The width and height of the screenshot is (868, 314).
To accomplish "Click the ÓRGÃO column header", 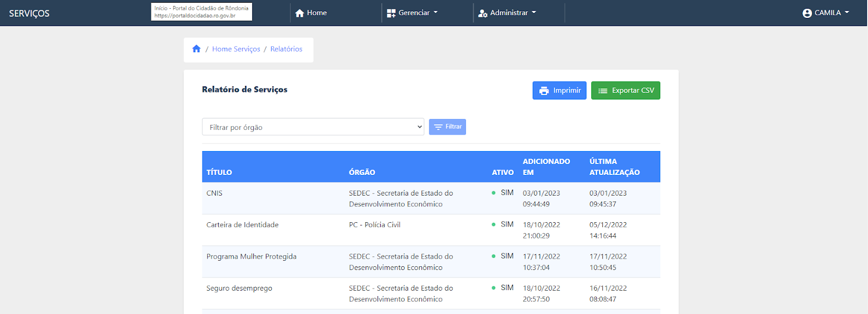I will click(x=362, y=172).
